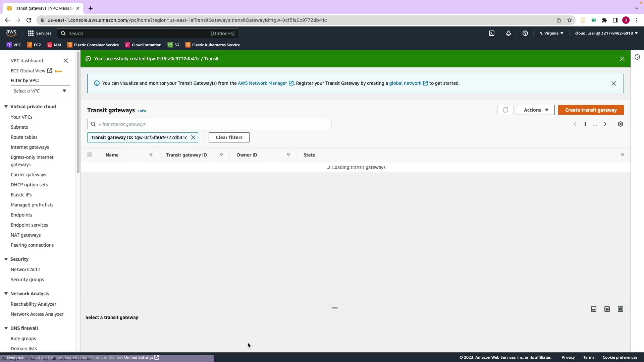Viewport: 644px width, 362px height.
Task: Open the Services grid menu
Action: (40, 33)
